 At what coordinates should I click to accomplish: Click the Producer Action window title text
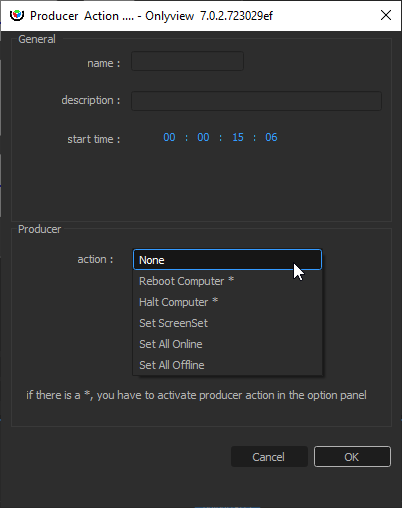[x=151, y=16]
